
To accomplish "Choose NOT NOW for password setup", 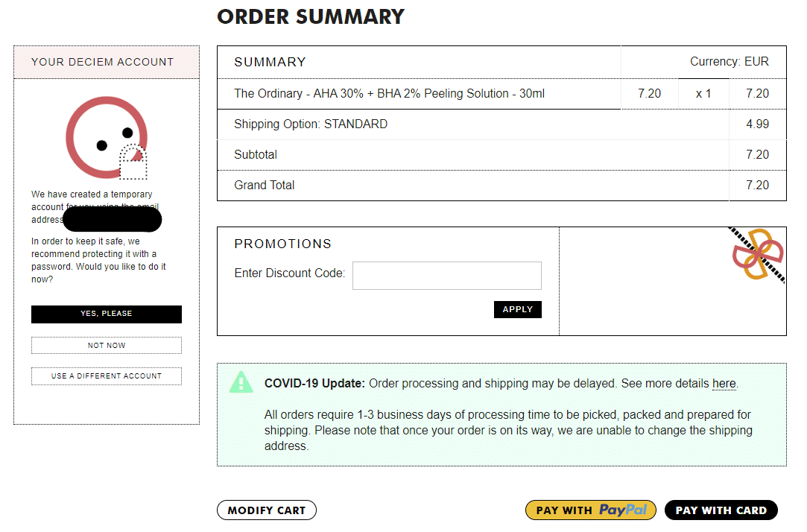I will click(107, 346).
